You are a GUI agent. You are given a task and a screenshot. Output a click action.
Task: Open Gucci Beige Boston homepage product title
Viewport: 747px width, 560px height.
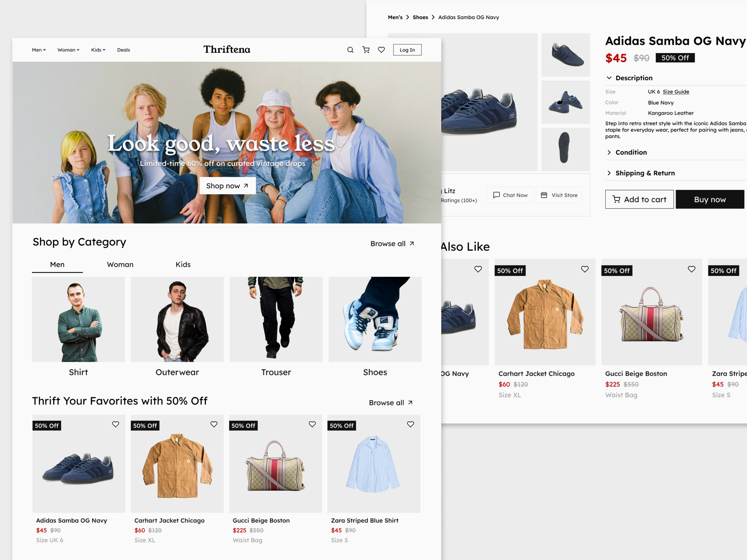(261, 521)
